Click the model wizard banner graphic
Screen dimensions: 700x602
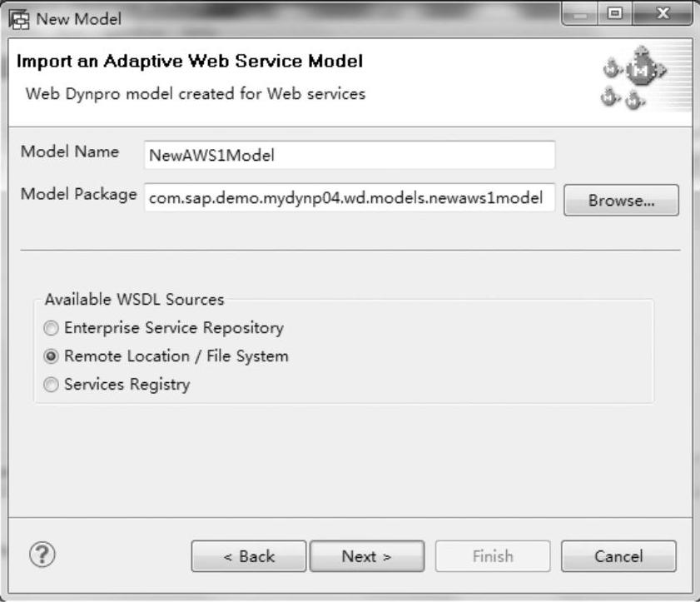634,78
